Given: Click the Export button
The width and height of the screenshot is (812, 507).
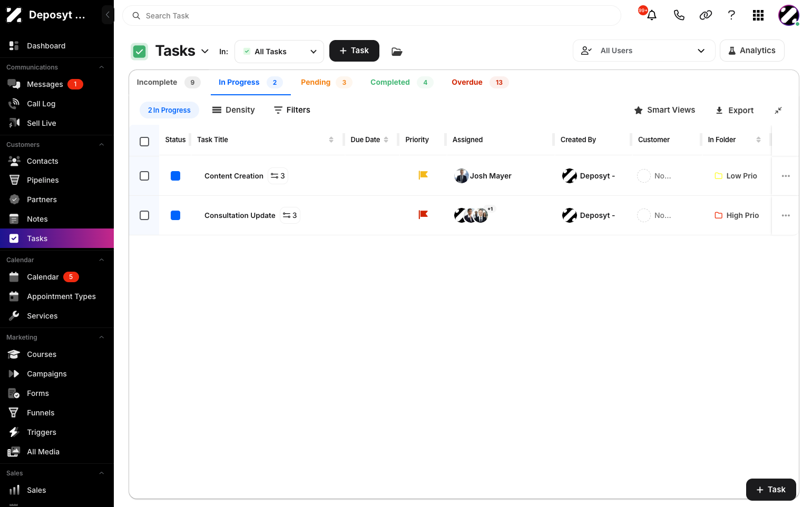Looking at the screenshot, I should point(735,110).
